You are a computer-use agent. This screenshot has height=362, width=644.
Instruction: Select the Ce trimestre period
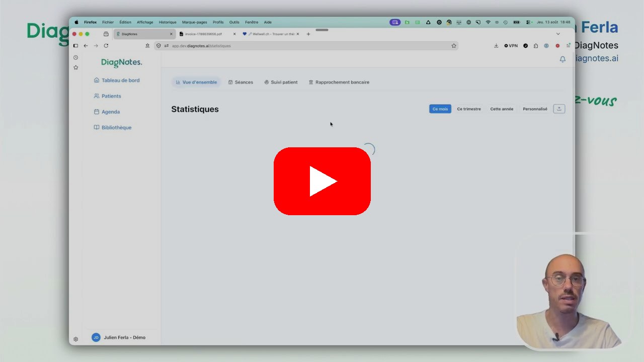click(469, 109)
